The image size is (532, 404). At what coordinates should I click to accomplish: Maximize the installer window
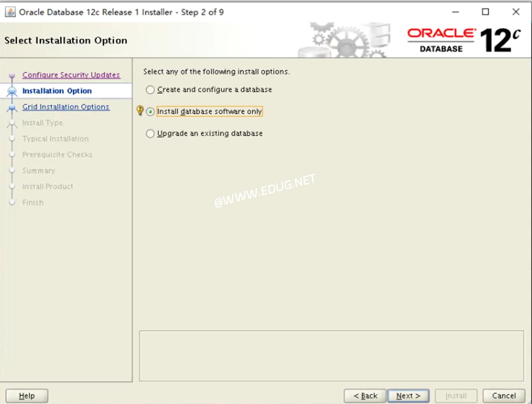pyautogui.click(x=485, y=12)
